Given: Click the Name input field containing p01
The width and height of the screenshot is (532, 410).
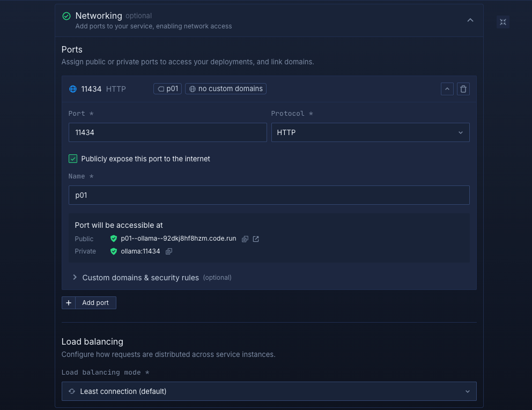Looking at the screenshot, I should (269, 195).
